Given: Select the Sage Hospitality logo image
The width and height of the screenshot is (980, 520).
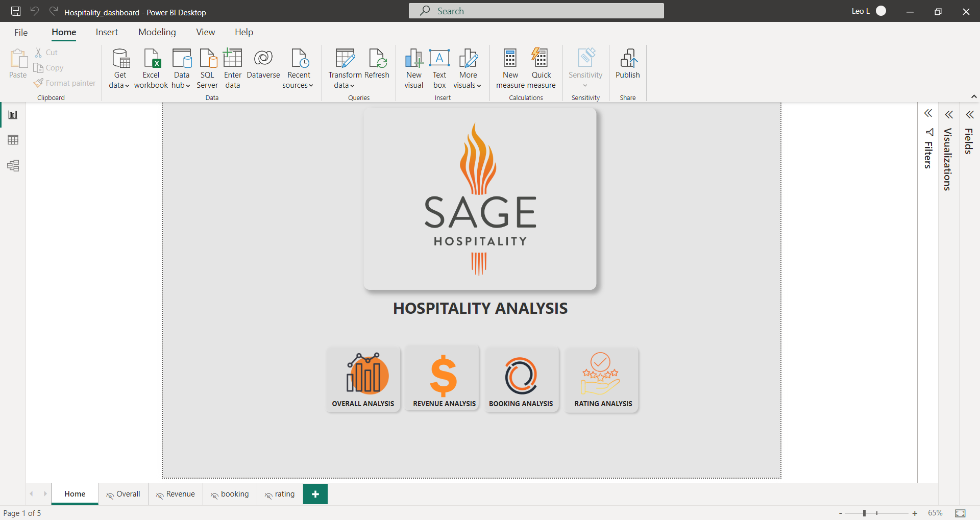Looking at the screenshot, I should 480,199.
